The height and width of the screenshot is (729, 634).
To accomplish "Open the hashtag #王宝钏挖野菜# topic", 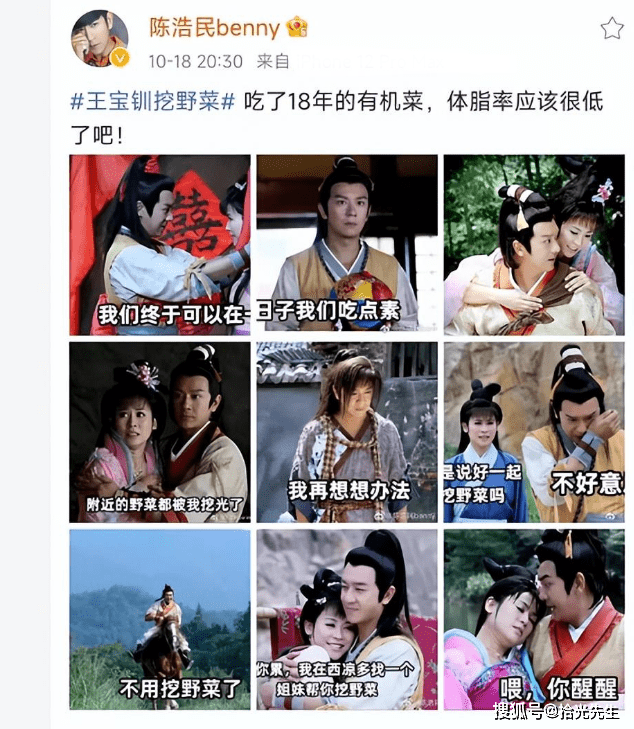I will click(x=152, y=101).
